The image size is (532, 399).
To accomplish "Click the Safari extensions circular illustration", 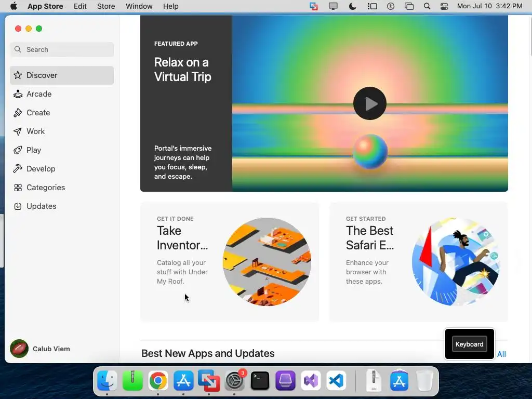I will pyautogui.click(x=456, y=262).
